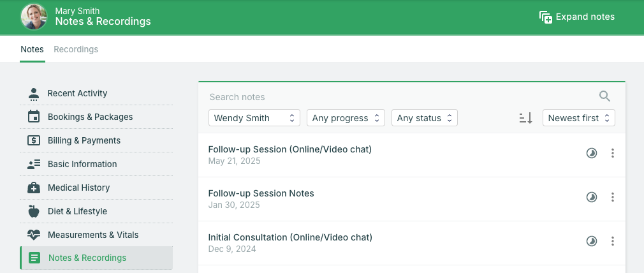Click the search magnifier icon
The width and height of the screenshot is (644, 273).
click(x=604, y=96)
